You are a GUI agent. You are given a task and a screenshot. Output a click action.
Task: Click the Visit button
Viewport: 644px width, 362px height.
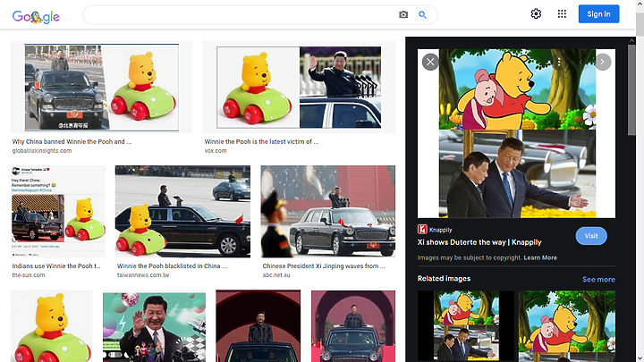(x=591, y=236)
